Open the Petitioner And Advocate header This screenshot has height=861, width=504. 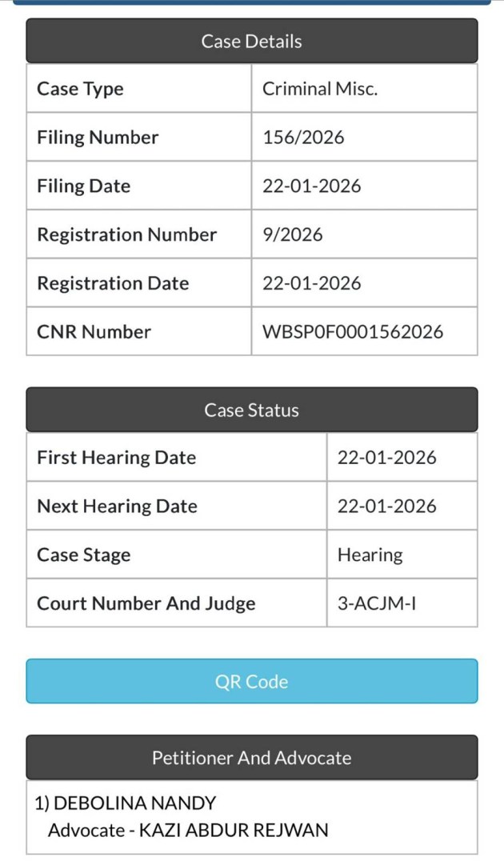251,757
